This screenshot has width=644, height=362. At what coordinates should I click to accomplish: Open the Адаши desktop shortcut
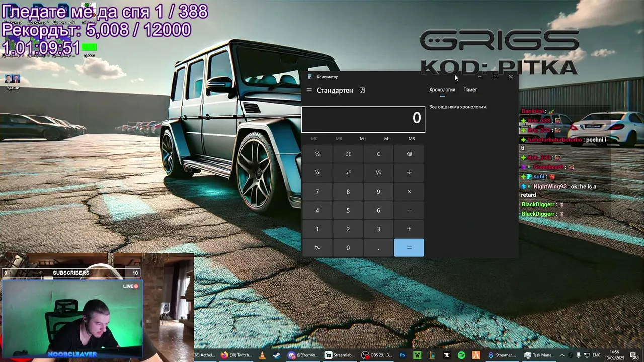pos(13,82)
